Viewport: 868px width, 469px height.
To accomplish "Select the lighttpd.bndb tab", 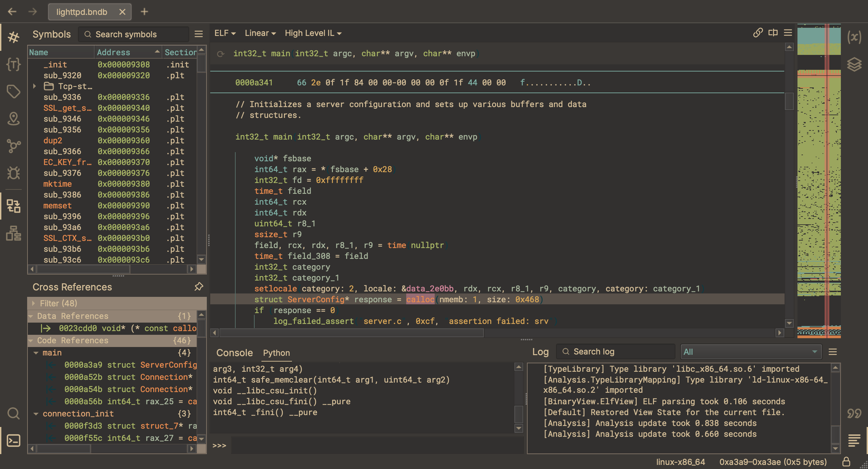I will click(82, 12).
